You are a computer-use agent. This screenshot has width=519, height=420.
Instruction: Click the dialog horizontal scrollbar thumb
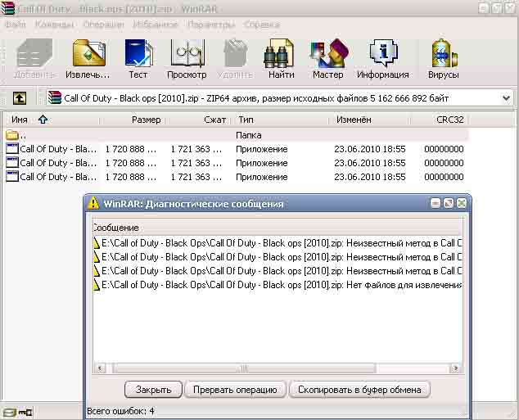[244, 368]
